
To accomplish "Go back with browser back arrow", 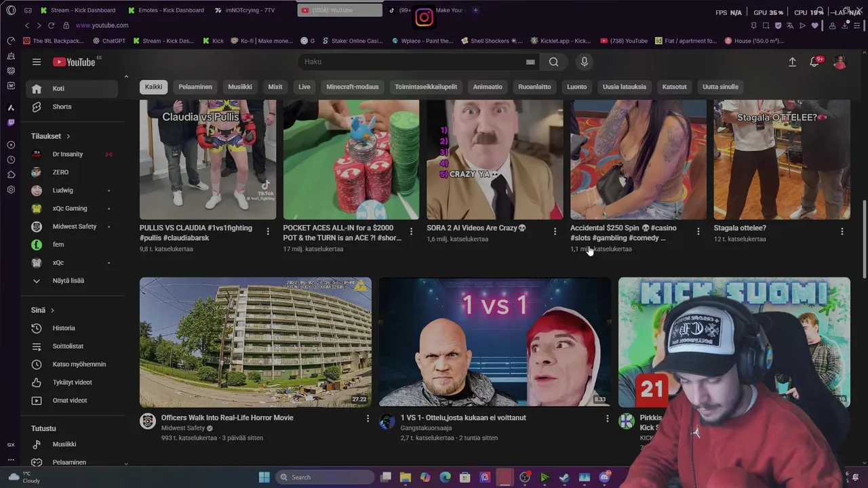I will 27,25.
